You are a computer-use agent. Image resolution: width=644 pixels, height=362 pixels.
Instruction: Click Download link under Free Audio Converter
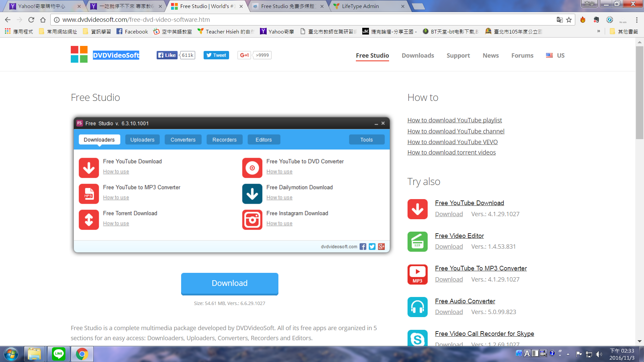pyautogui.click(x=449, y=312)
